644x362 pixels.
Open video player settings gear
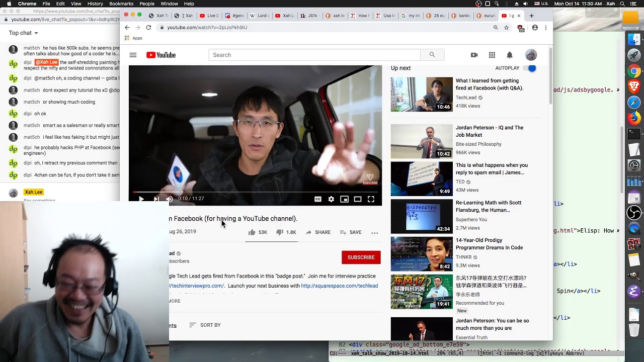point(331,199)
